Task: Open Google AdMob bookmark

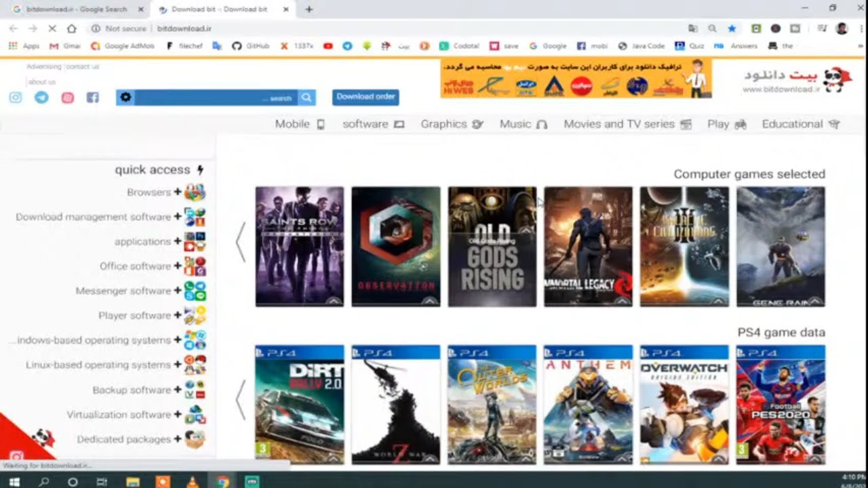Action: tap(123, 46)
